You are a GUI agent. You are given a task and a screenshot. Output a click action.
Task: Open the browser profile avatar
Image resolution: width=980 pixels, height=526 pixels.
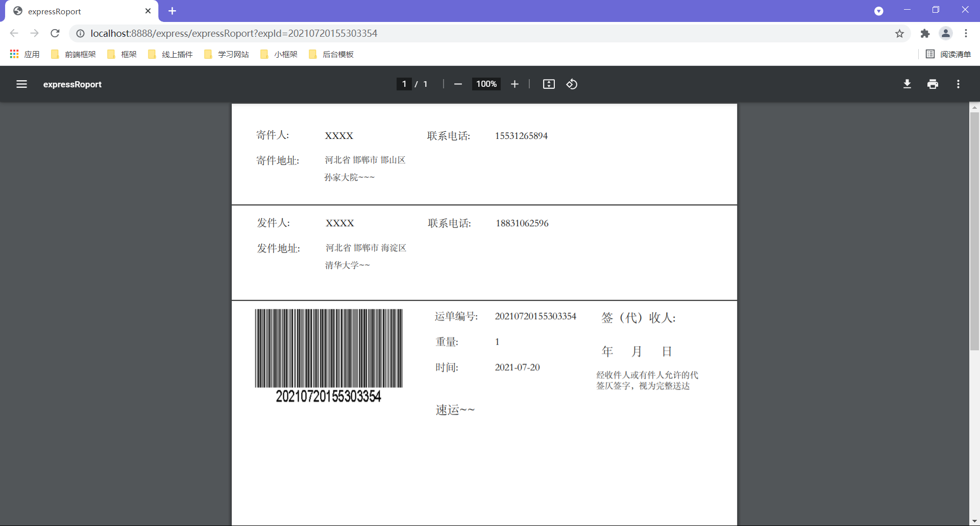click(x=946, y=33)
